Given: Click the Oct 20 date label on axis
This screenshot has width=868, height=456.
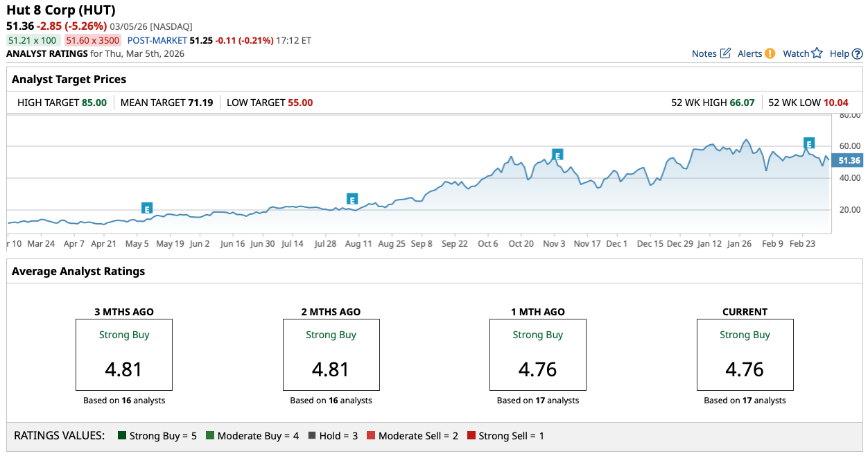Looking at the screenshot, I should (521, 244).
